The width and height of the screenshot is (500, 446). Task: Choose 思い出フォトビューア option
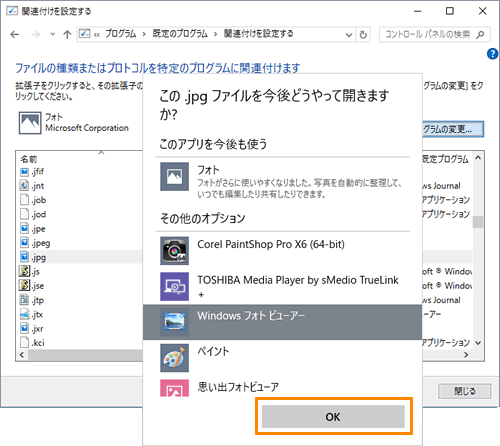coord(282,387)
